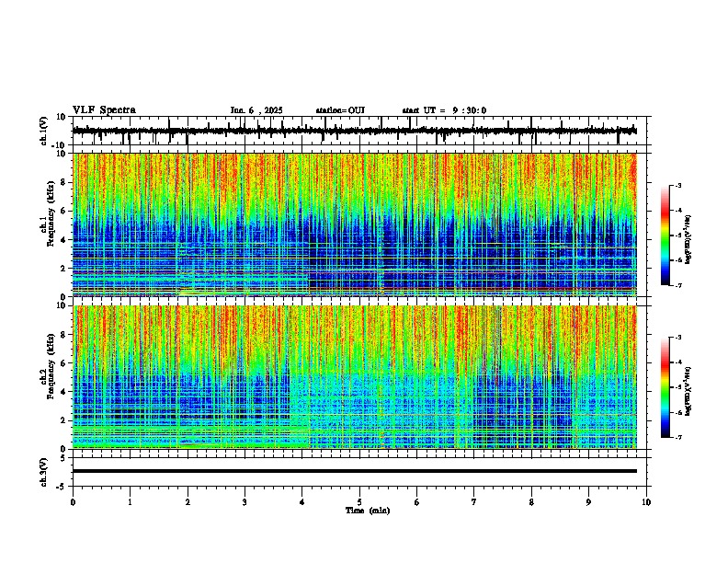Click the ch.1 voltage waveform trace
The height and width of the screenshot is (563, 728).
click(355, 131)
